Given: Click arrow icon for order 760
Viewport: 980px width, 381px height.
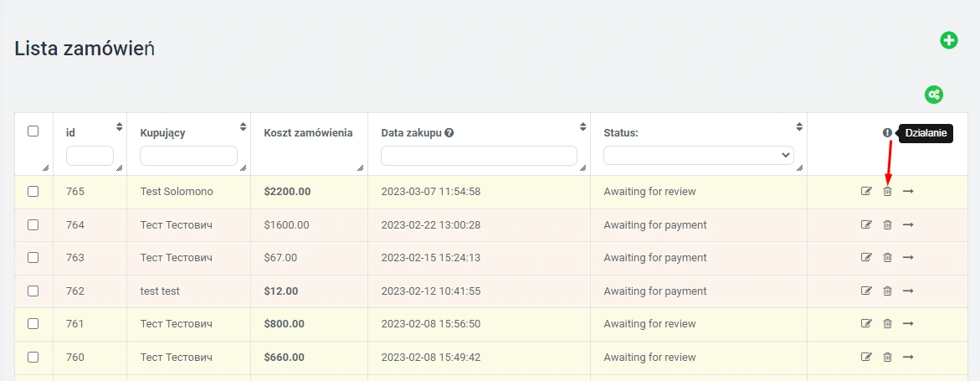Looking at the screenshot, I should [x=908, y=357].
